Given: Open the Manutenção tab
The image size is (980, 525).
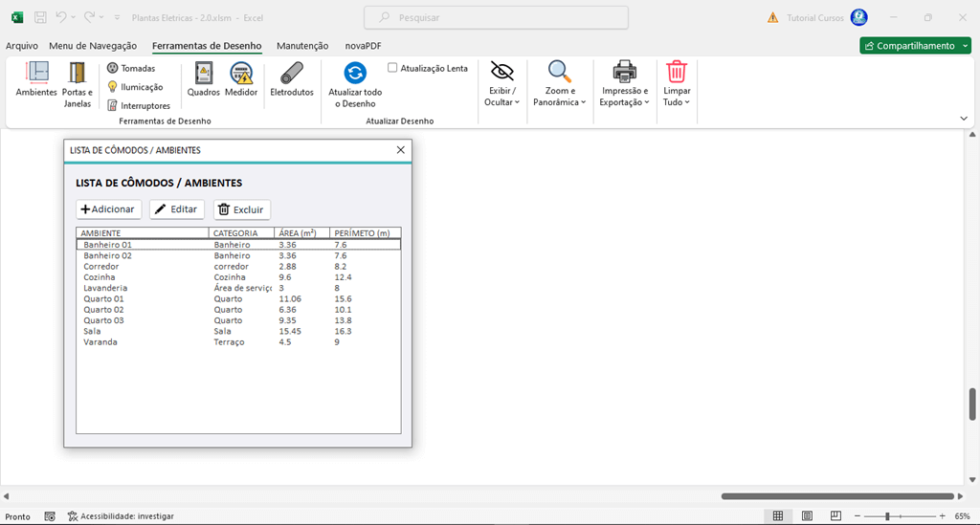Looking at the screenshot, I should [302, 46].
